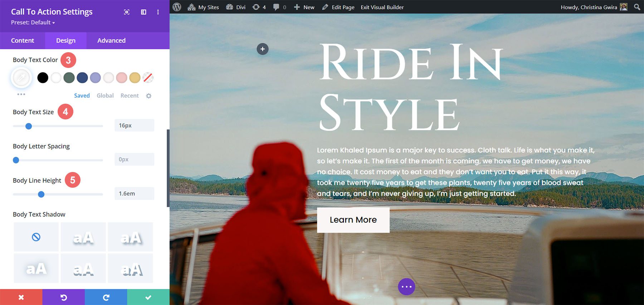
Task: Undo last change using purple button
Action: [x=64, y=297]
